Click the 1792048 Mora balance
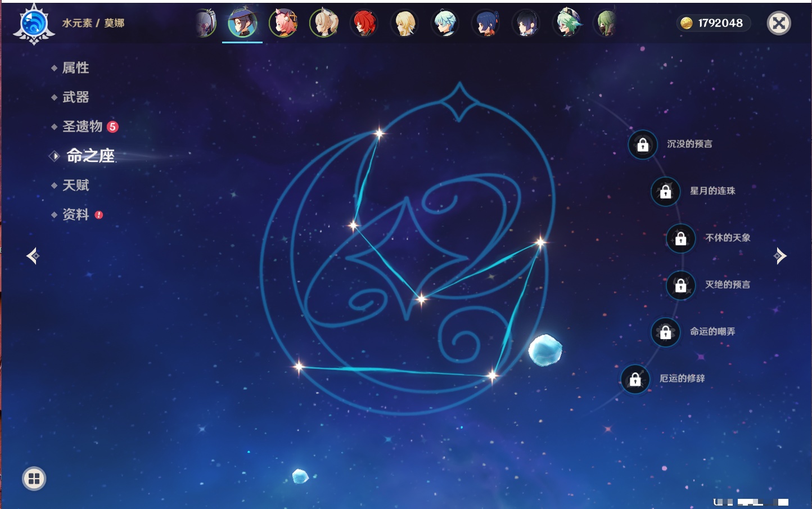Screen dimensions: 812x509 pos(720,23)
